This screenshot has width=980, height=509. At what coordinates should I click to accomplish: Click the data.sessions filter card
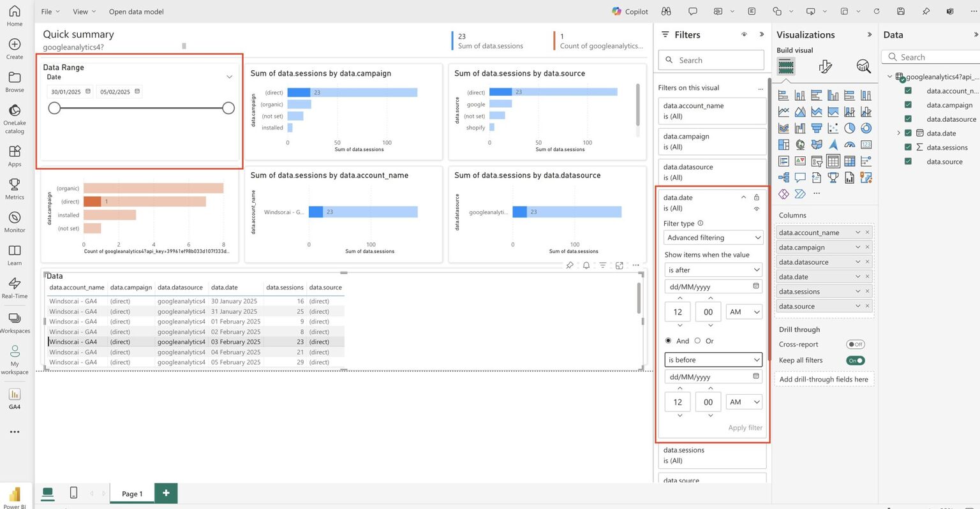point(712,455)
